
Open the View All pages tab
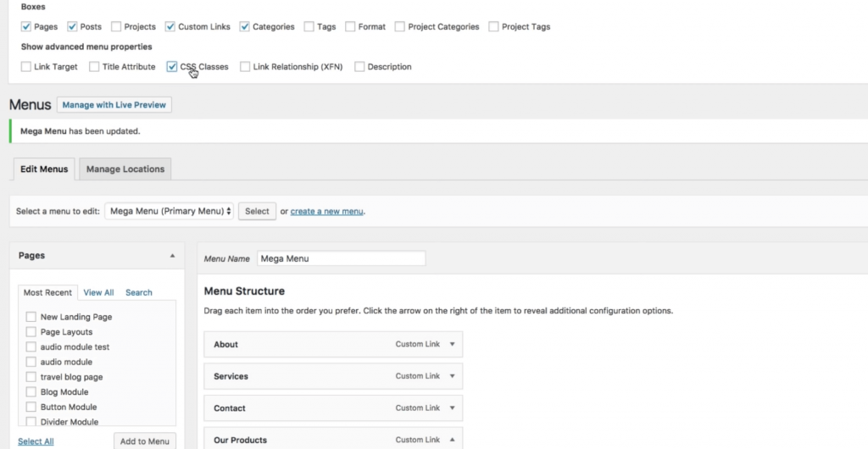coord(98,292)
